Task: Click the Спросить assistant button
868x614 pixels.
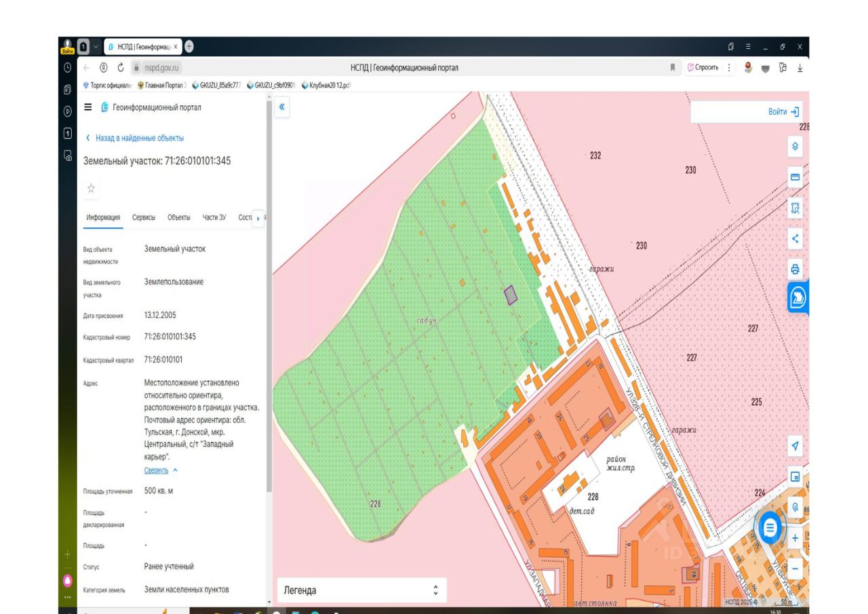Action: (x=703, y=67)
